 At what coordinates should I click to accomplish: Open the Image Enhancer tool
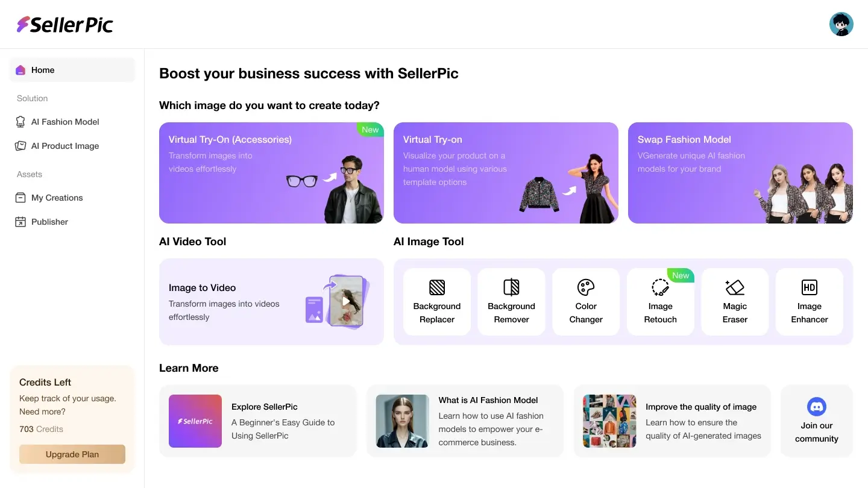809,301
